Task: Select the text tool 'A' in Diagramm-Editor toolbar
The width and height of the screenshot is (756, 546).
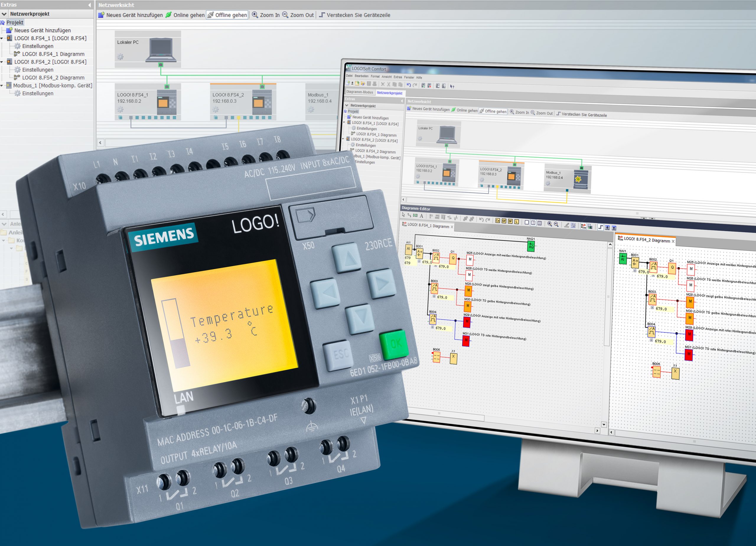Action: [x=421, y=216]
